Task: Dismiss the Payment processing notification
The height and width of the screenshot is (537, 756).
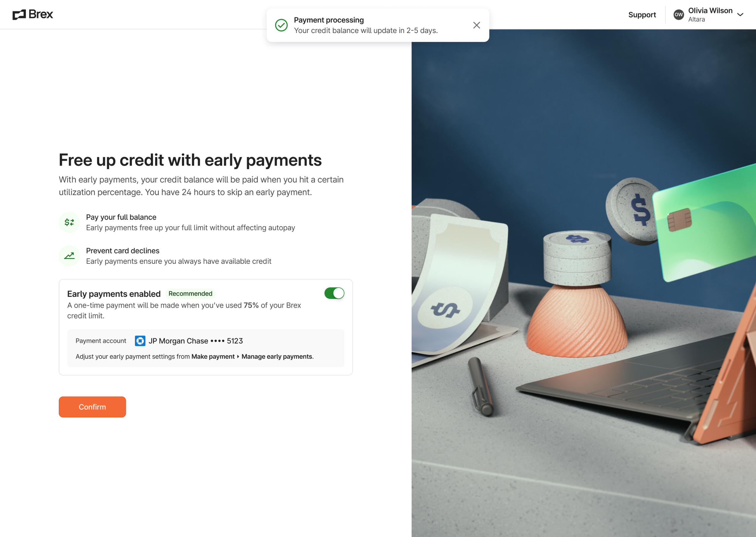Action: pyautogui.click(x=476, y=25)
